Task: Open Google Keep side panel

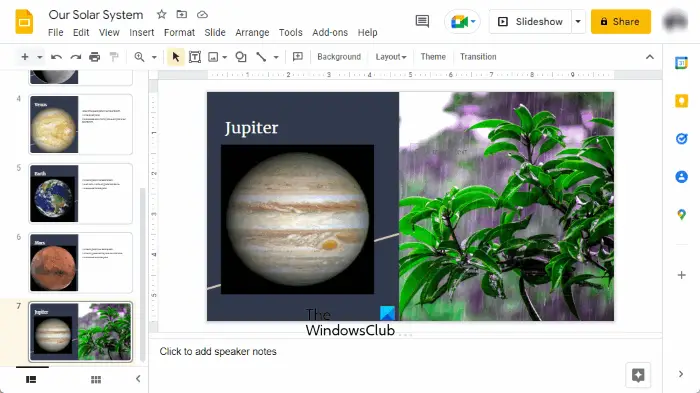Action: click(x=681, y=101)
